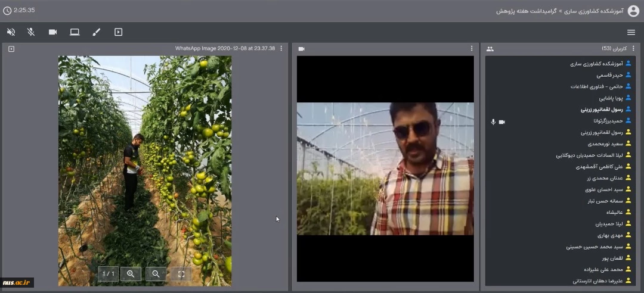The image size is (644, 293).
Task: Toggle the muted speaker icon in toolbar
Action: (11, 32)
